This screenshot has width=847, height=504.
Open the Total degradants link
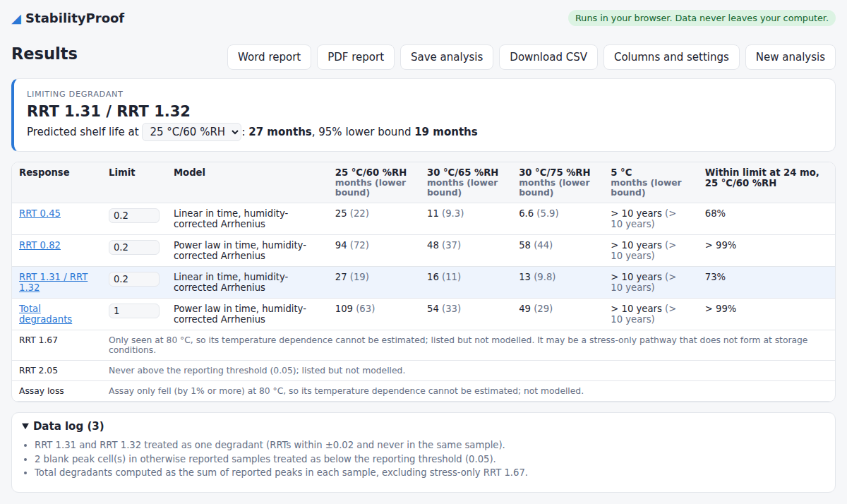pos(46,314)
